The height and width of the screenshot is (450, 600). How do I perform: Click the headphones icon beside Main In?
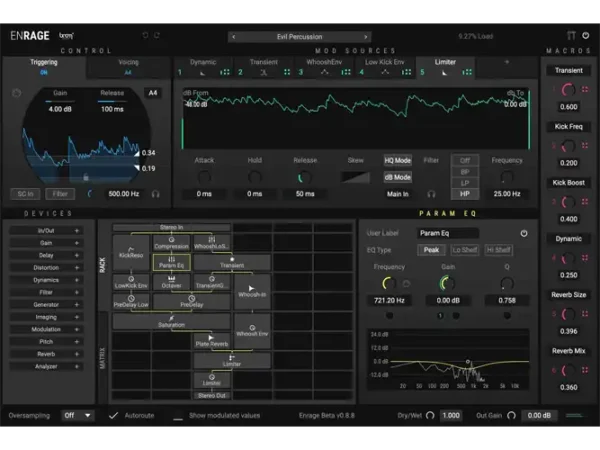[431, 194]
